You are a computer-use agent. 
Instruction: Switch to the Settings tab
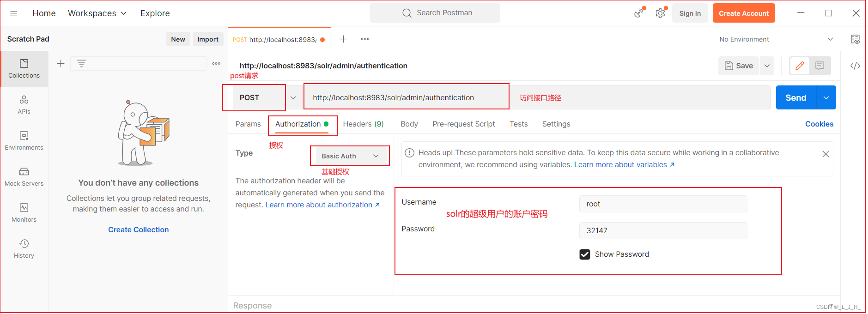coord(556,124)
